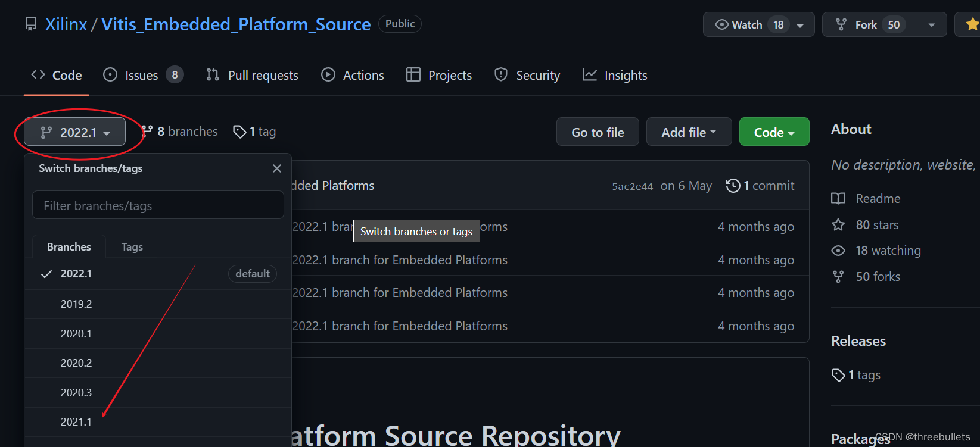Click the Public visibility badge
The image size is (980, 447).
(x=400, y=24)
